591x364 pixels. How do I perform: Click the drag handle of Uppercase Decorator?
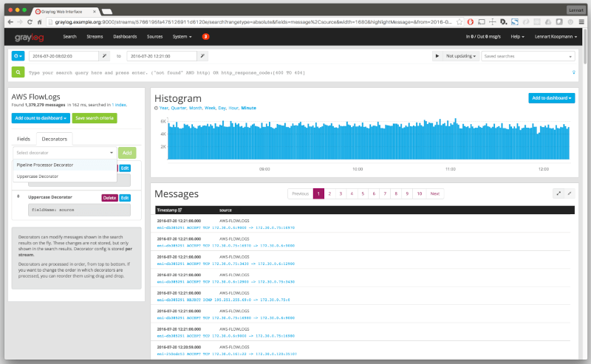click(18, 196)
